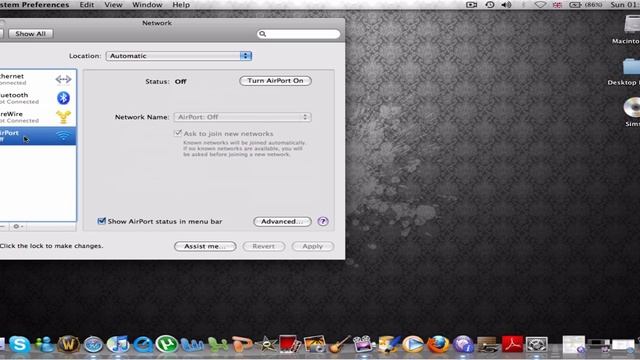The height and width of the screenshot is (360, 640).
Task: Click the battery status menu bar icon
Action: coord(586,4)
